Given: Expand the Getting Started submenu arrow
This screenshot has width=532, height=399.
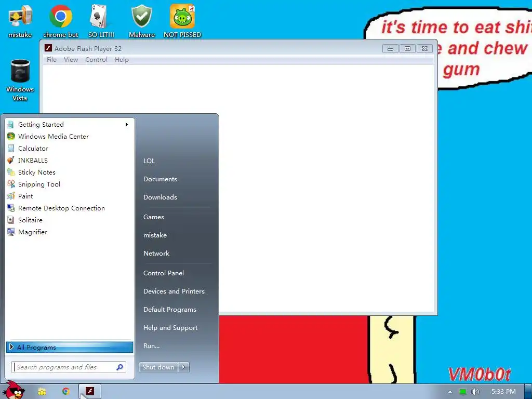Looking at the screenshot, I should click(x=127, y=125).
